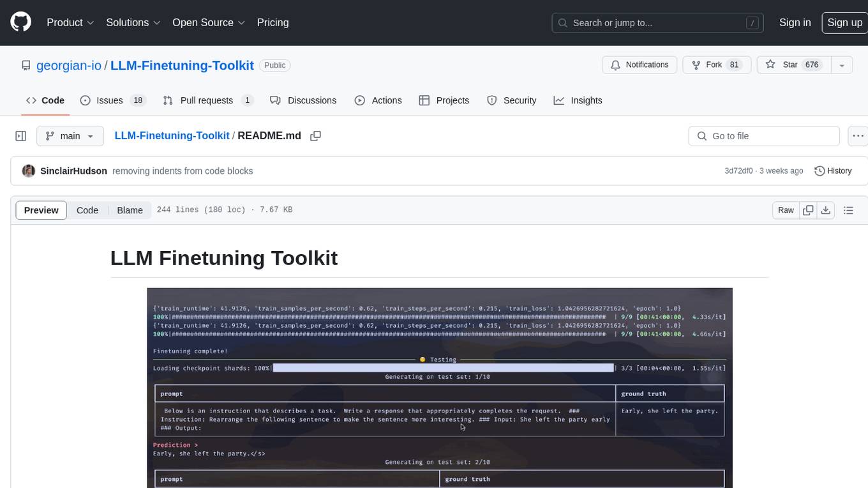Image resolution: width=868 pixels, height=488 pixels.
Task: Switch to the Actions tab
Action: pos(378,100)
